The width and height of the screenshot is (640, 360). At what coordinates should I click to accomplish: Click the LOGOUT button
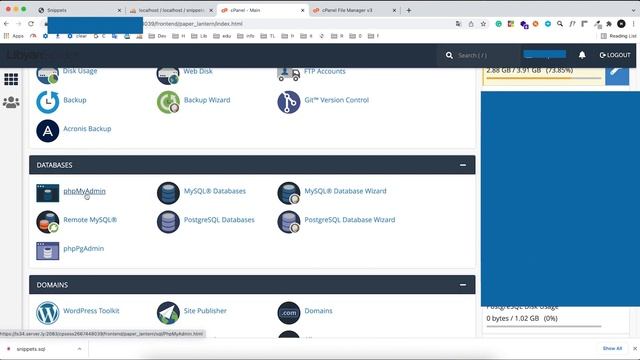[x=615, y=55]
